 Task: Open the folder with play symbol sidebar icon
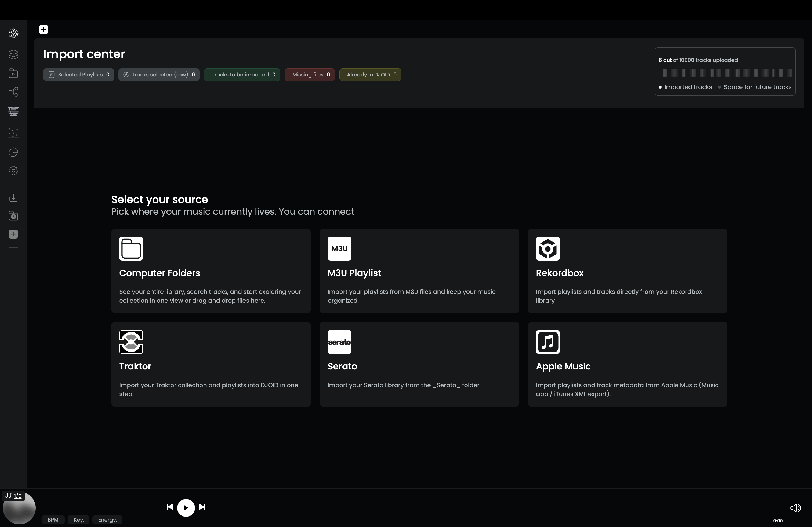(13, 73)
